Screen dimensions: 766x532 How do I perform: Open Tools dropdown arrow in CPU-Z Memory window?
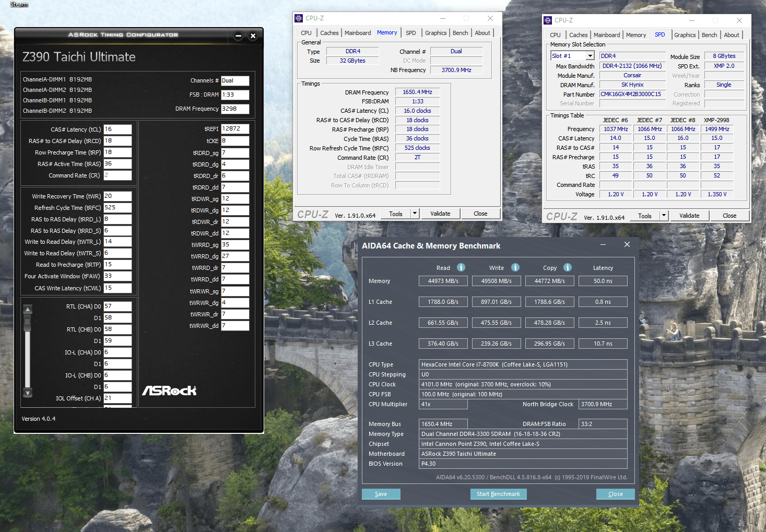click(415, 214)
